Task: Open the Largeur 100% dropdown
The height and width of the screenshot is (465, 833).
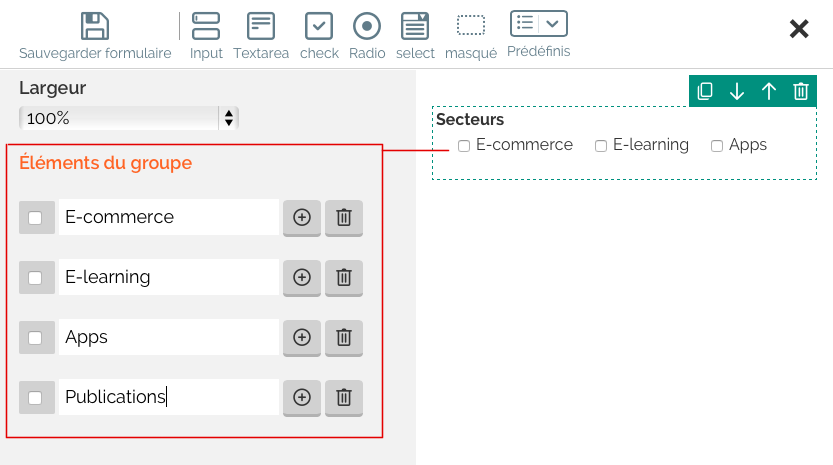Action: point(128,118)
